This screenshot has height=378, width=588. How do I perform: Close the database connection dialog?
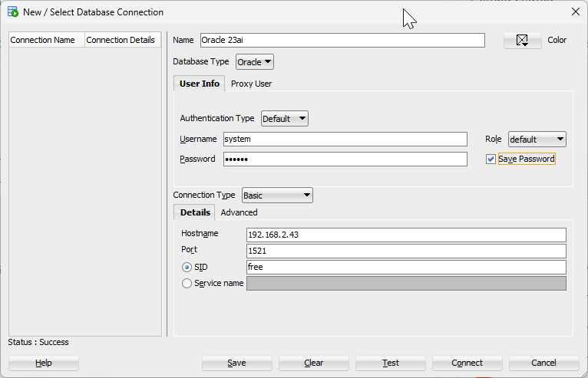point(576,12)
